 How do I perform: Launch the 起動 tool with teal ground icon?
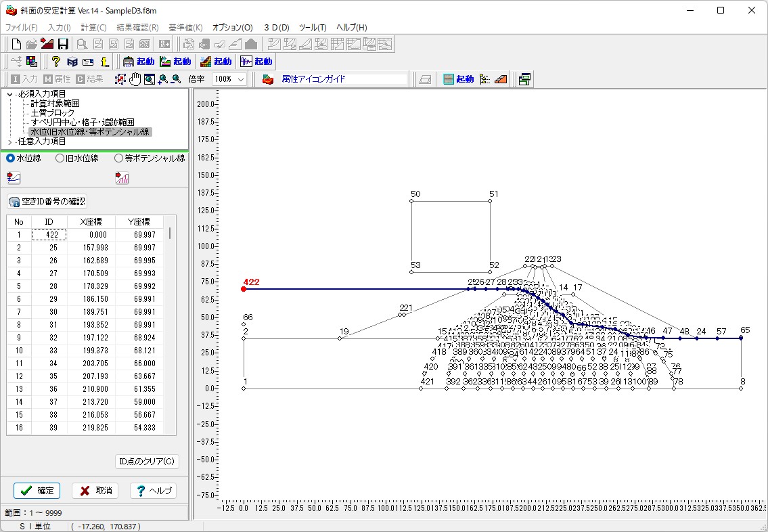coord(458,79)
